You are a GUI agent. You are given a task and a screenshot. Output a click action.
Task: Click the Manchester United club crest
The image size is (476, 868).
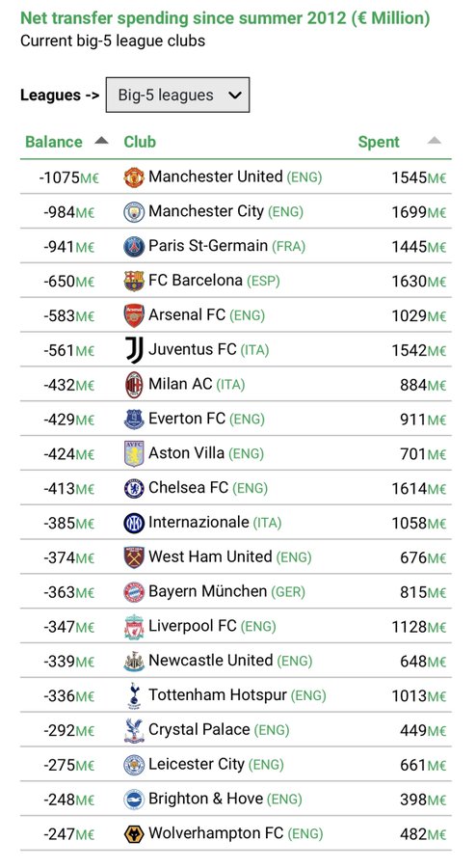[x=134, y=177]
